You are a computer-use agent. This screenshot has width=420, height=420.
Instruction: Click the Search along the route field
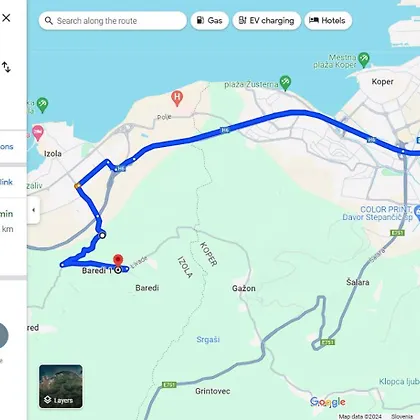[113, 21]
